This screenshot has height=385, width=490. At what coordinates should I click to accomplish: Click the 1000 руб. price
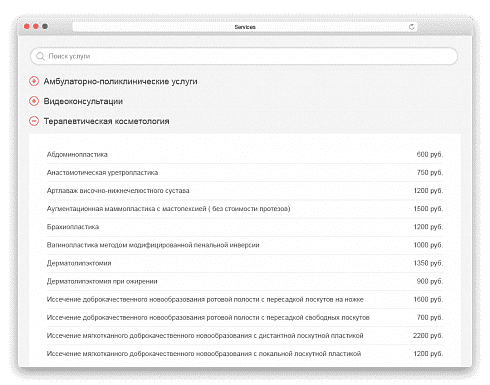(428, 245)
